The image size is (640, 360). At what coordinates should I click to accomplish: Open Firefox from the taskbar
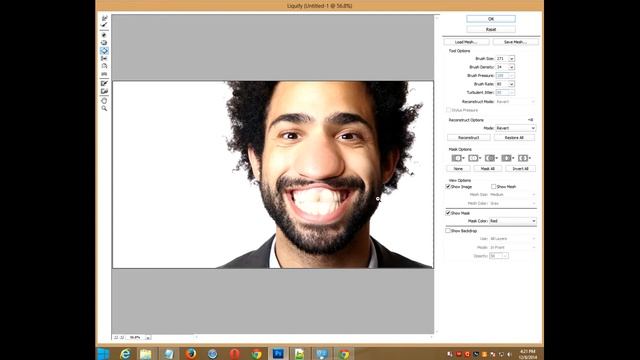[191, 353]
